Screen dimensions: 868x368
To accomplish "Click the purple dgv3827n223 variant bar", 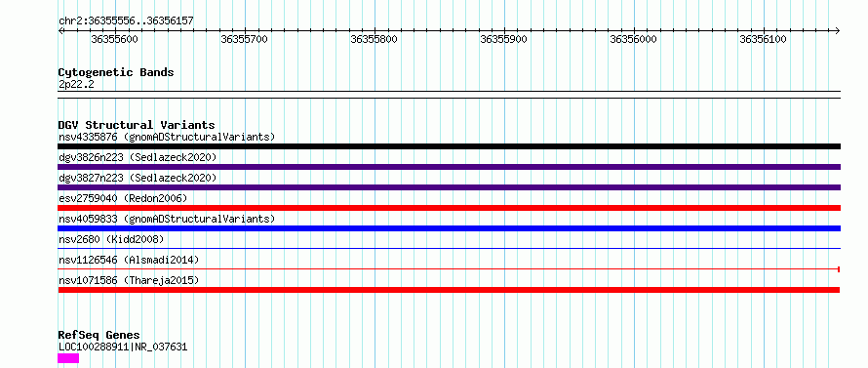I will 449,187.
